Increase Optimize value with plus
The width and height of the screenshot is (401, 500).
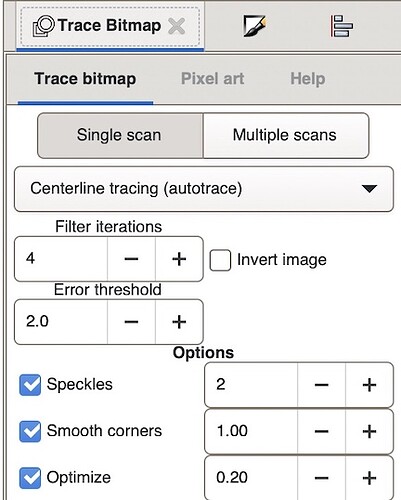click(369, 478)
